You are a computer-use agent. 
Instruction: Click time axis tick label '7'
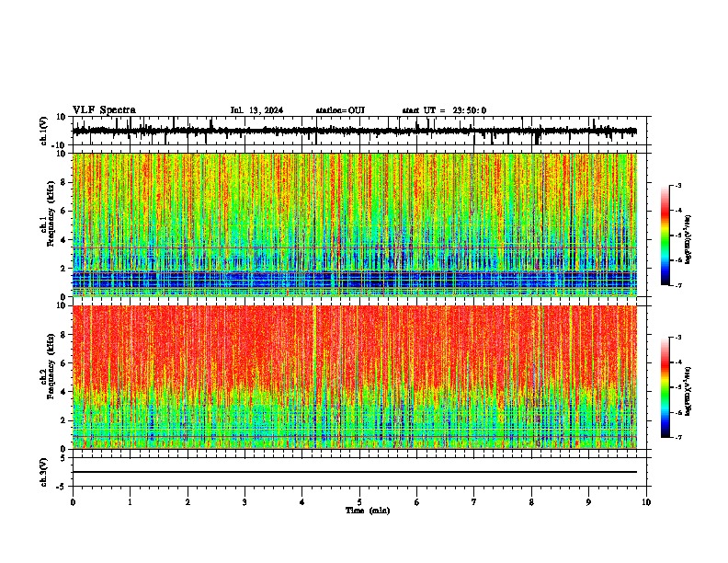click(474, 502)
